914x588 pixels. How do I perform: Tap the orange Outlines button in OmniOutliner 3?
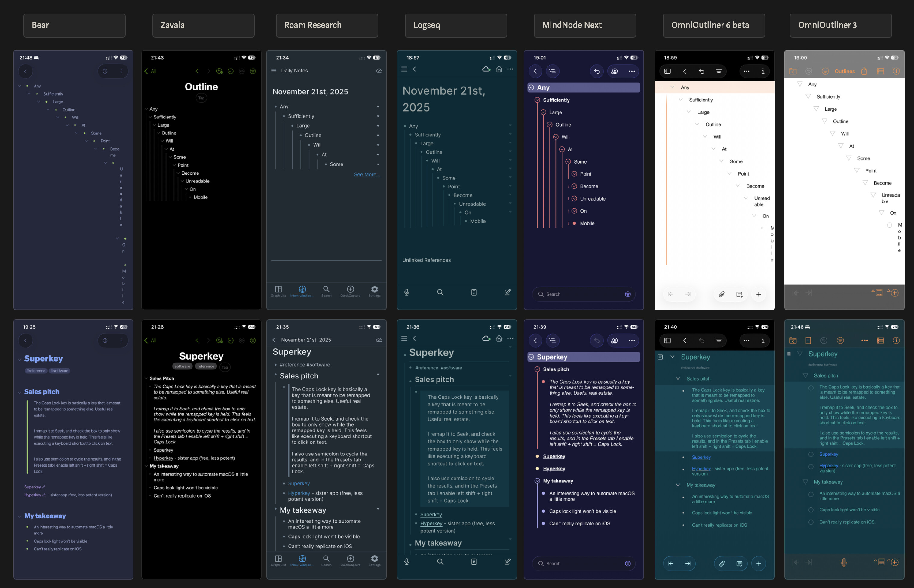click(x=845, y=72)
